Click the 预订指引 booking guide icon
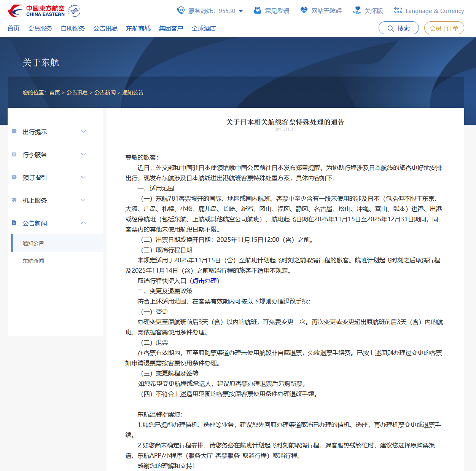The height and width of the screenshot is (471, 476). (x=14, y=177)
